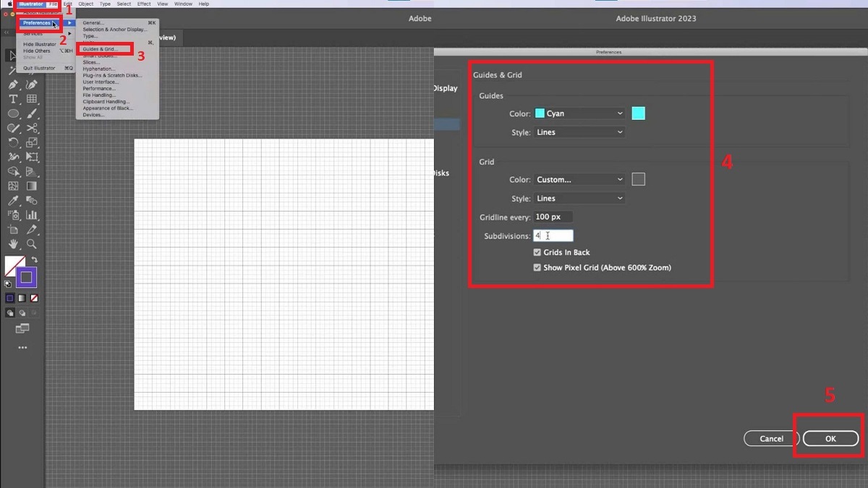Set paint mode to None
The image size is (868, 488).
(x=34, y=298)
